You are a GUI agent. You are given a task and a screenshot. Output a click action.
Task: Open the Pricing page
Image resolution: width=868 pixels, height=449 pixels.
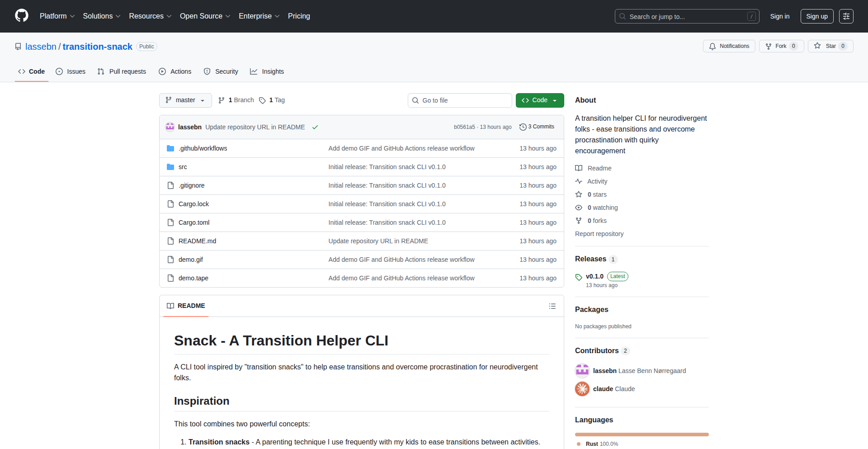tap(299, 16)
